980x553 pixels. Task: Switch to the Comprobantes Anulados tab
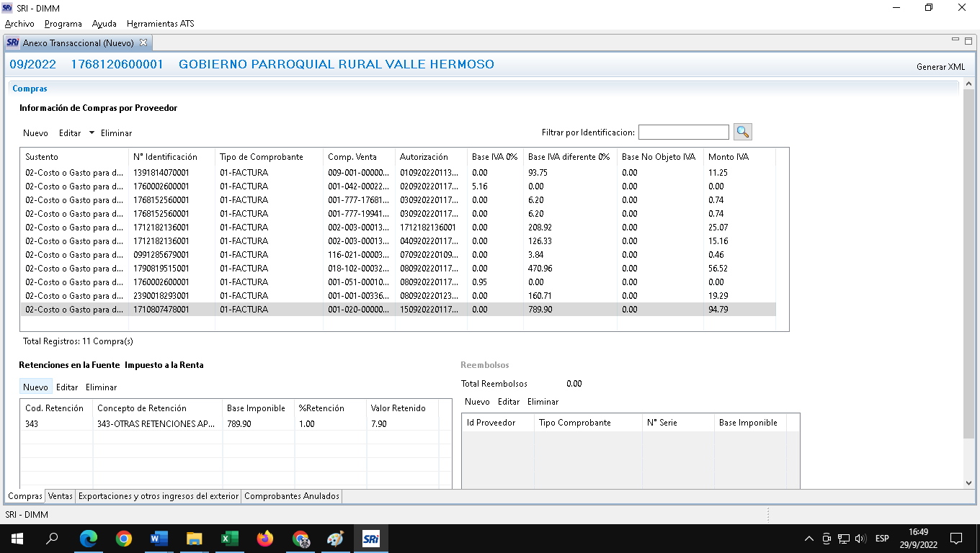tap(292, 496)
